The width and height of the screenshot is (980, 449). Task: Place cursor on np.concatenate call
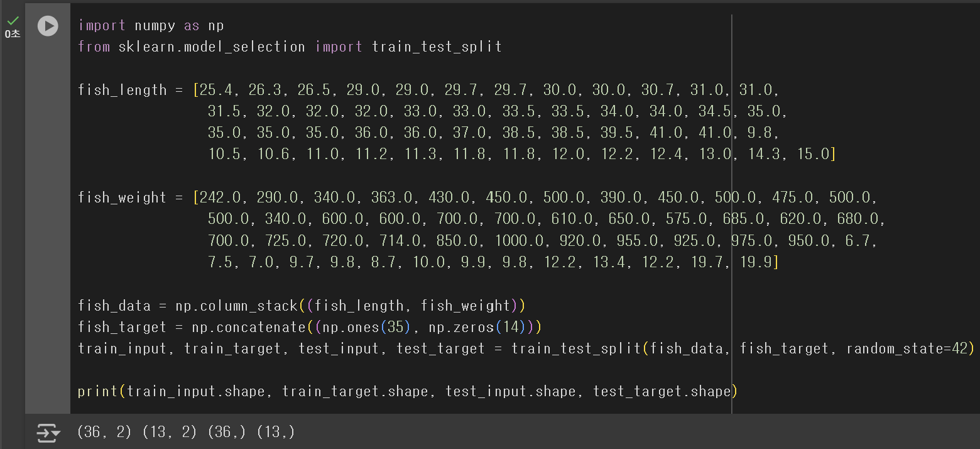[232, 328]
